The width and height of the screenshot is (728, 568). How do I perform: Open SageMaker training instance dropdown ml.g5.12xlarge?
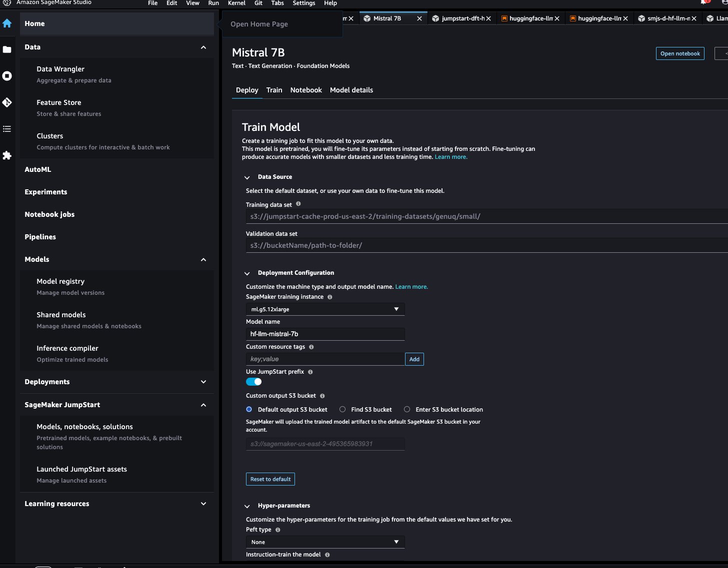(325, 309)
